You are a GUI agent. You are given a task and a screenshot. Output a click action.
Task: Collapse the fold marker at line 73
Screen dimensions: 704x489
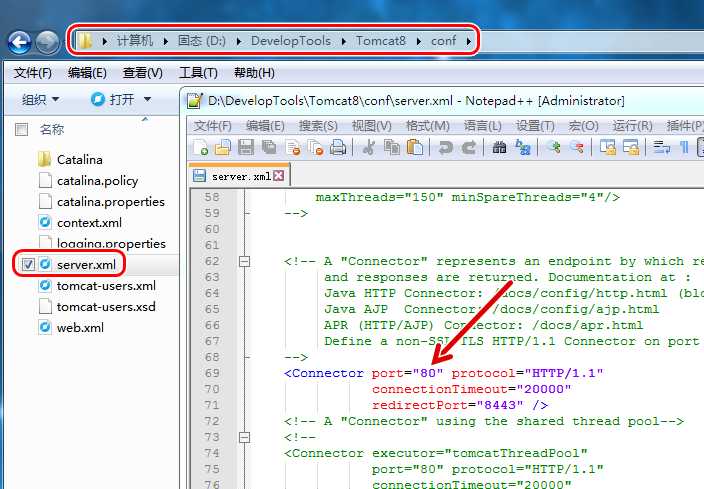pos(244,437)
